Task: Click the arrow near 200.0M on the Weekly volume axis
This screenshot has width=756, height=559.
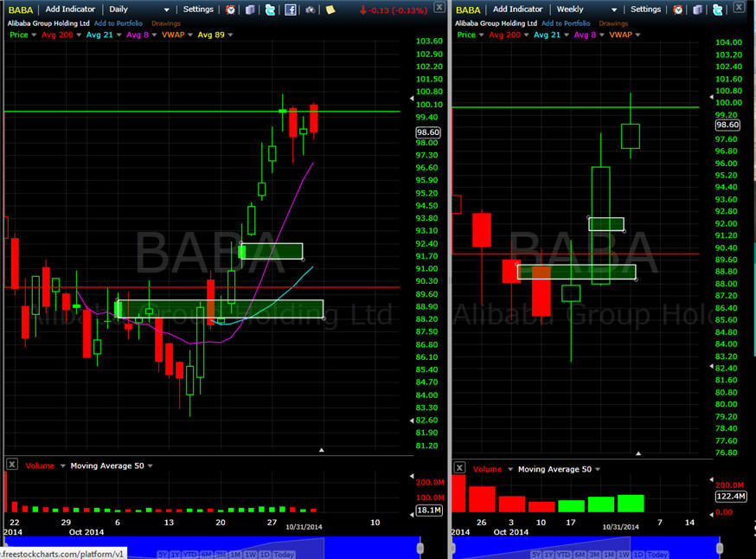Action: (711, 479)
